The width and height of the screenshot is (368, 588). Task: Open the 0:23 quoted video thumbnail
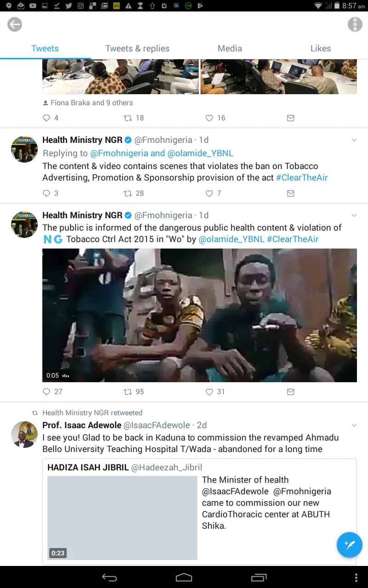coord(122,518)
